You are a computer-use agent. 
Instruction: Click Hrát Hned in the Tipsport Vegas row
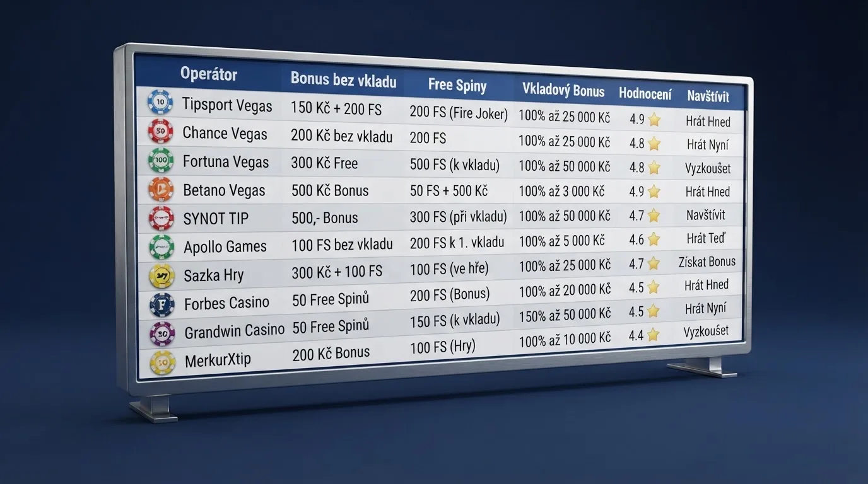click(708, 122)
